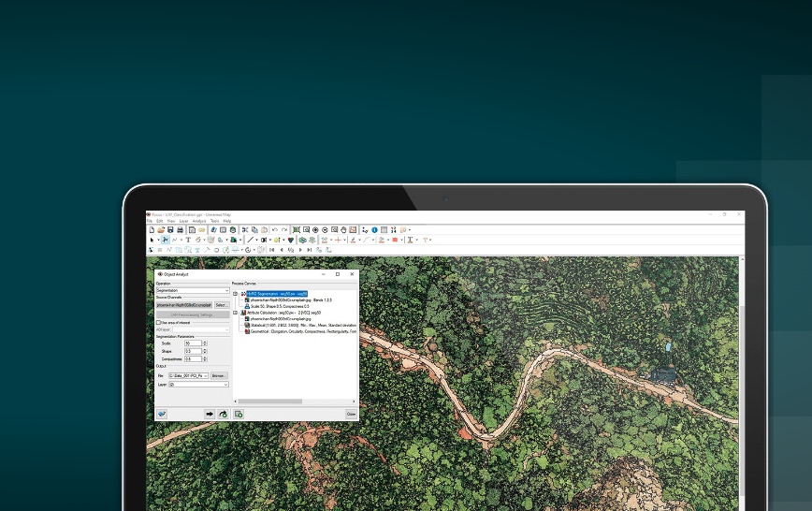This screenshot has height=511, width=812.
Task: Click the New file icon in toolbar
Action: click(x=152, y=229)
